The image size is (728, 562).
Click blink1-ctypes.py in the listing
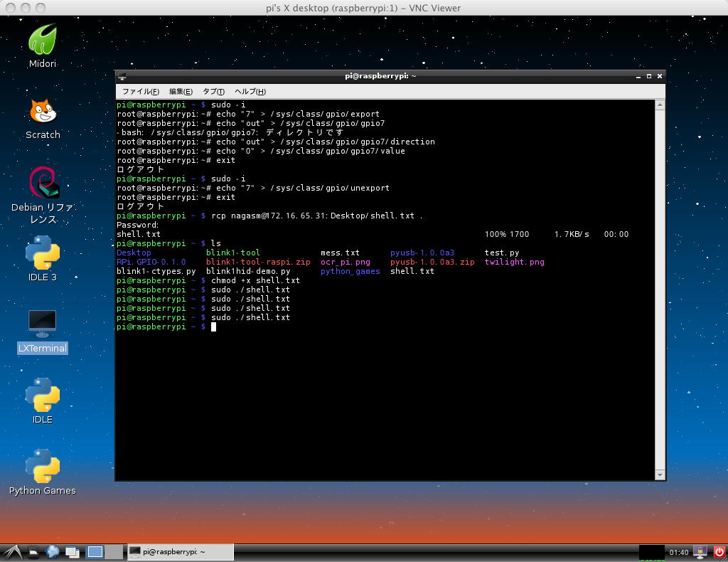tap(156, 271)
